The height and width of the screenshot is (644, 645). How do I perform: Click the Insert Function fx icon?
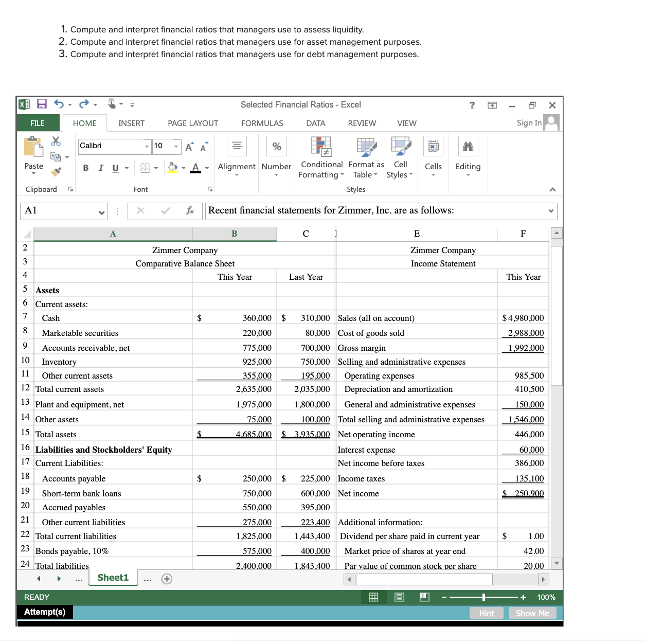click(190, 210)
